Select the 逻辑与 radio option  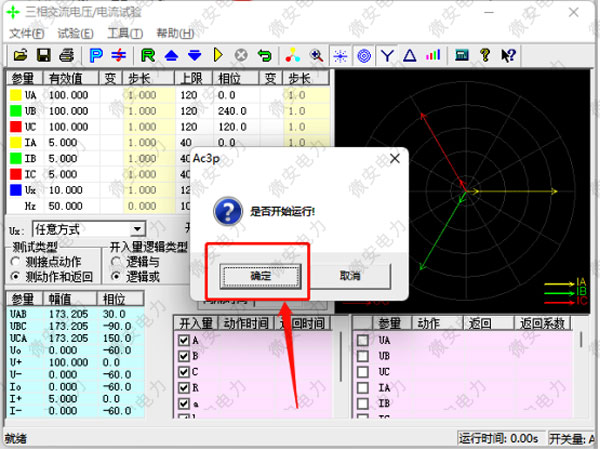click(x=116, y=262)
